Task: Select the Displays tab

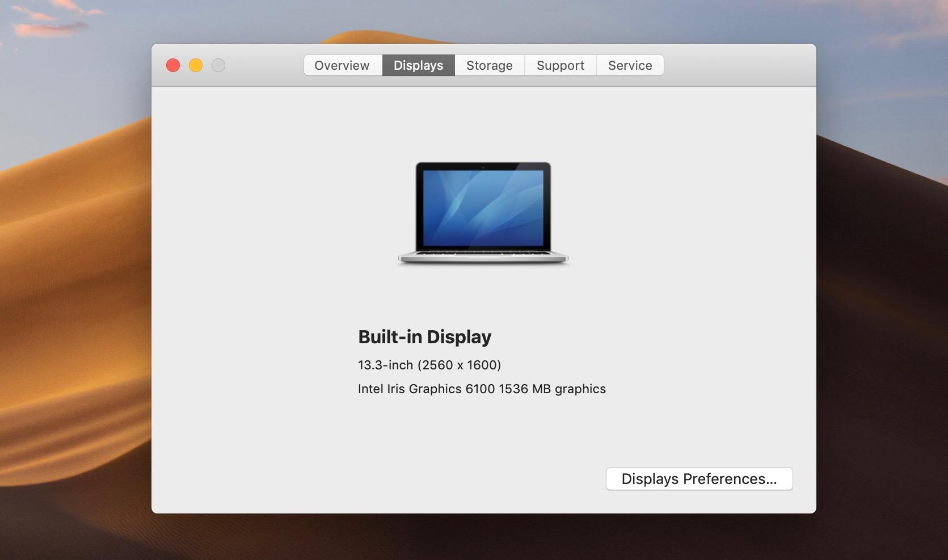Action: [419, 65]
